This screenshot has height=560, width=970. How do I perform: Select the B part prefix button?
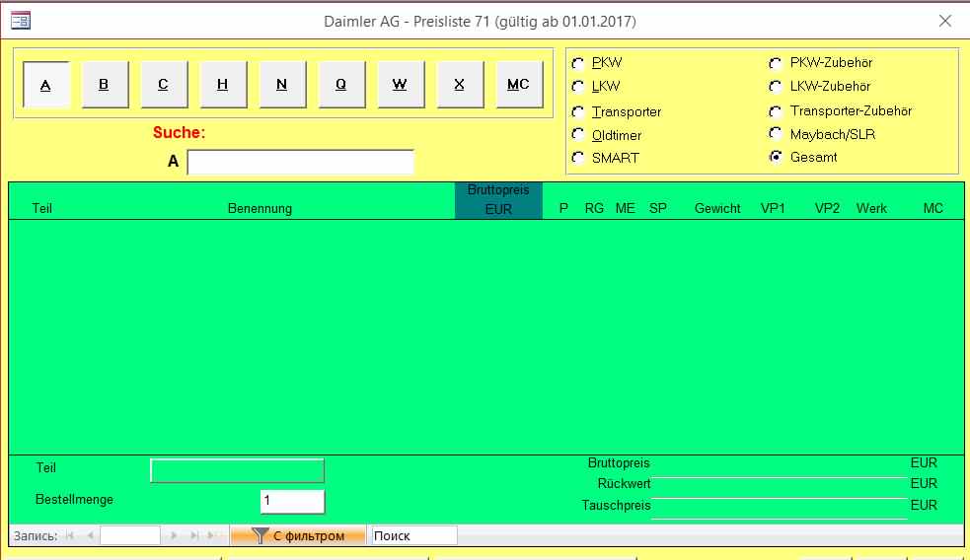[105, 85]
